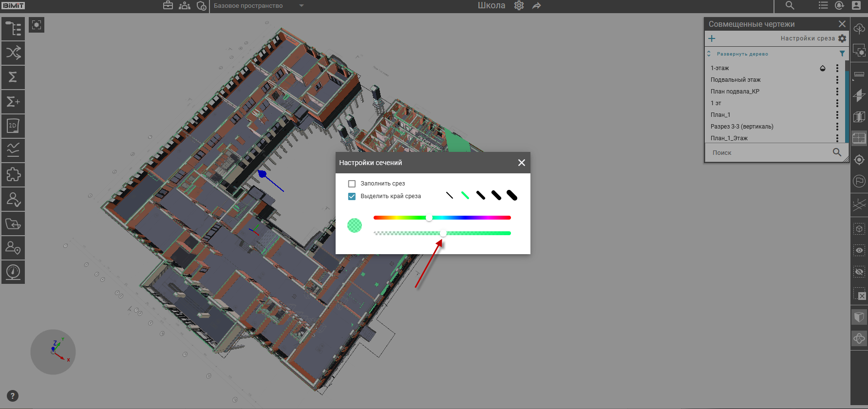This screenshot has height=409, width=868.
Task: Select the ruler measurement tool
Action: [859, 74]
